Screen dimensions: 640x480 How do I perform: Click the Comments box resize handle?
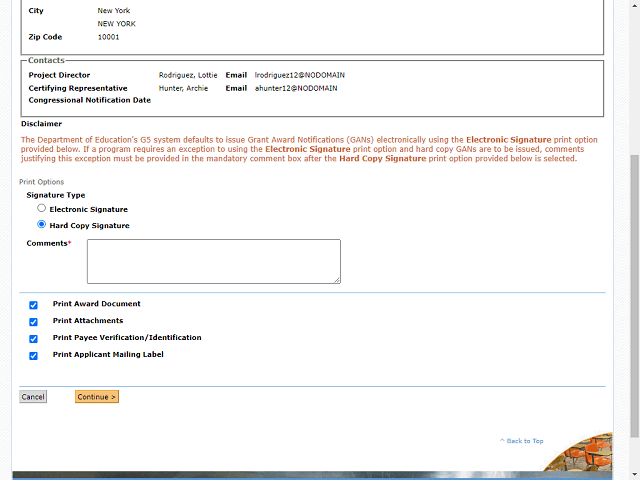click(x=337, y=280)
